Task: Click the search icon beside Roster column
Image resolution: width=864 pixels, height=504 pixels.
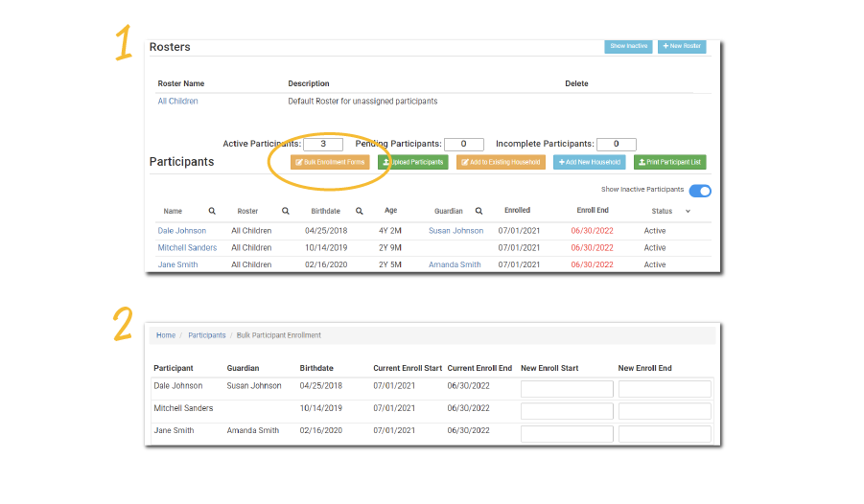Action: [285, 211]
